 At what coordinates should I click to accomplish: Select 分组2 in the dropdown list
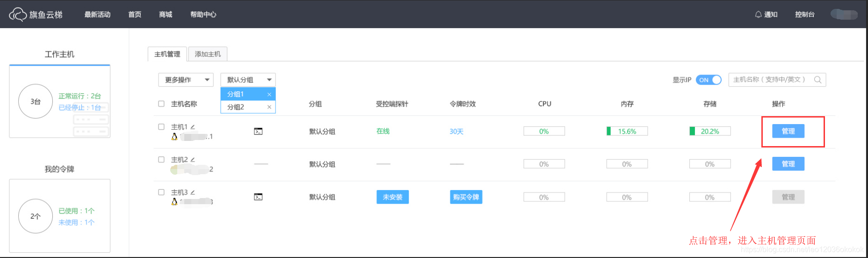pyautogui.click(x=248, y=107)
